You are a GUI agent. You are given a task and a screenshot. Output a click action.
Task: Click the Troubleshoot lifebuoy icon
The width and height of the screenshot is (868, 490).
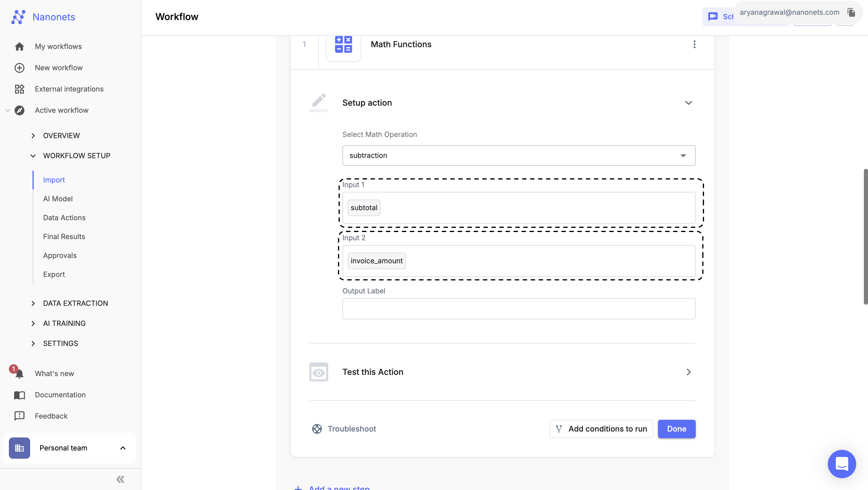point(317,429)
